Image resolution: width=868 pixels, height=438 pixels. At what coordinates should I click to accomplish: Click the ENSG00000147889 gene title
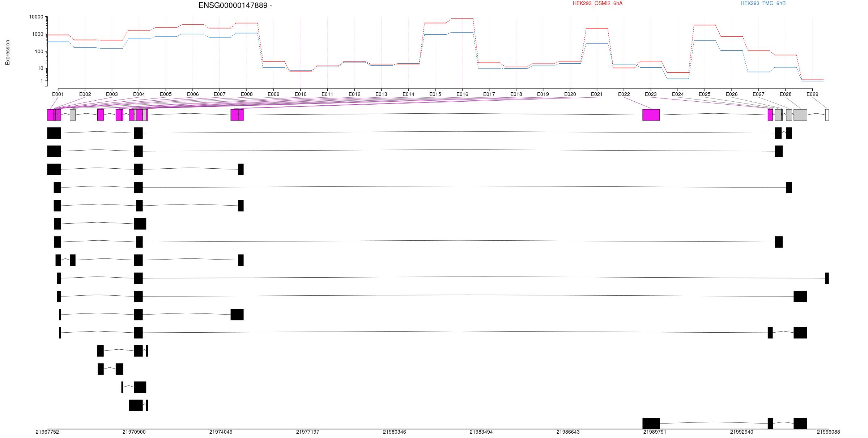[x=235, y=5]
